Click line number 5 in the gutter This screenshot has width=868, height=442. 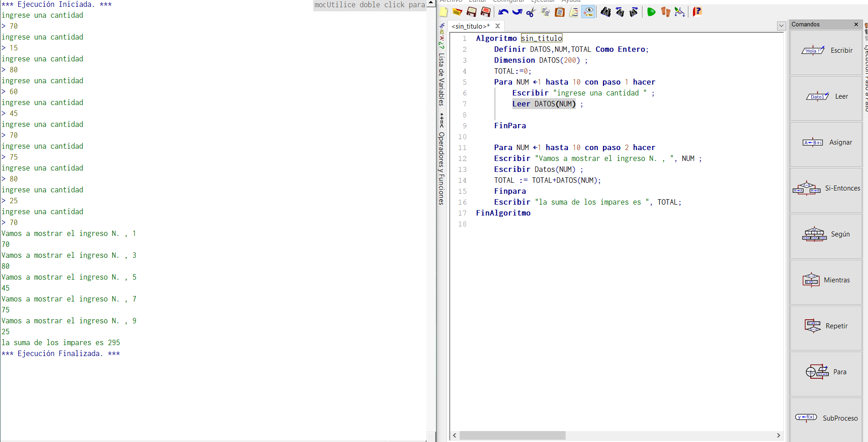click(x=465, y=82)
